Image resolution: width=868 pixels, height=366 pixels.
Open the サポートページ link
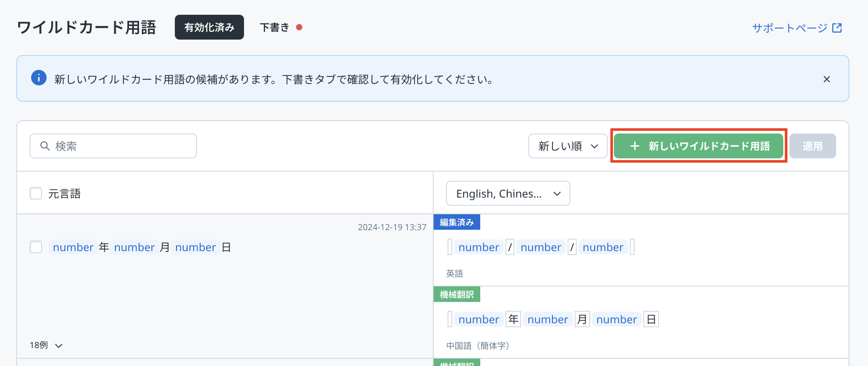pos(790,28)
